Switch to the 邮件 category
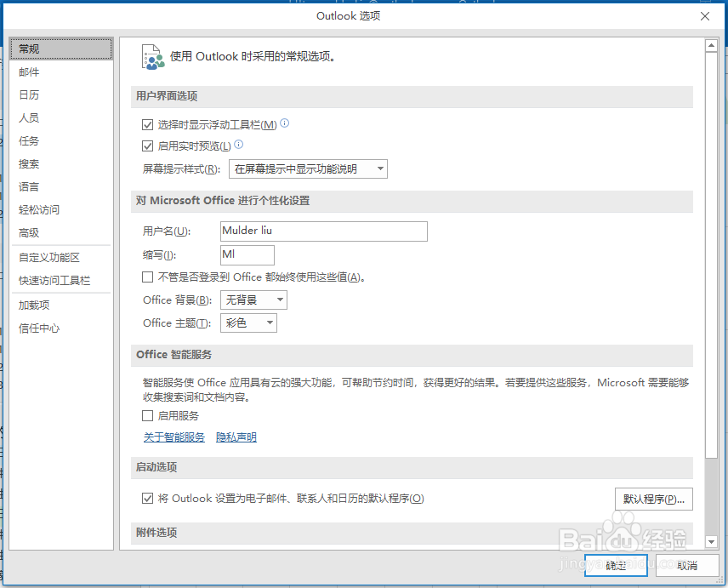This screenshot has width=728, height=588. (x=61, y=72)
